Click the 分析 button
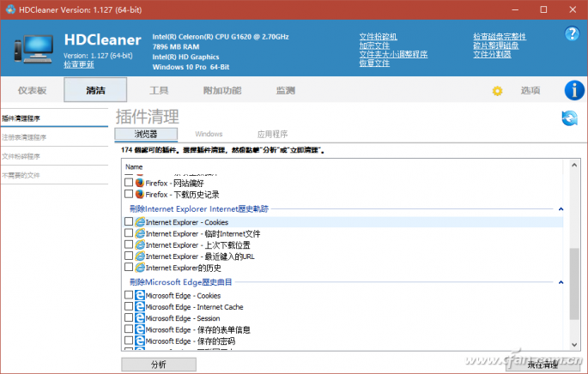 click(x=159, y=365)
